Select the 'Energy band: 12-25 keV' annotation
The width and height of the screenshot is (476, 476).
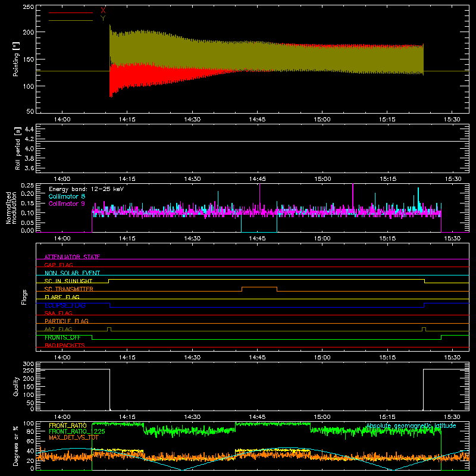click(86, 189)
